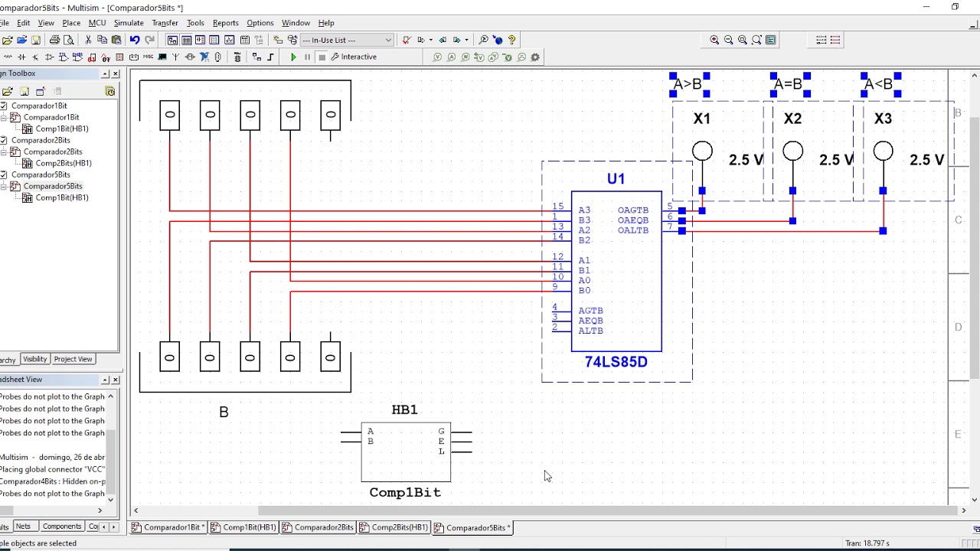980x551 pixels.
Task: Switch to the Comp1Bit(HB1) sheet tab
Action: (x=243, y=527)
